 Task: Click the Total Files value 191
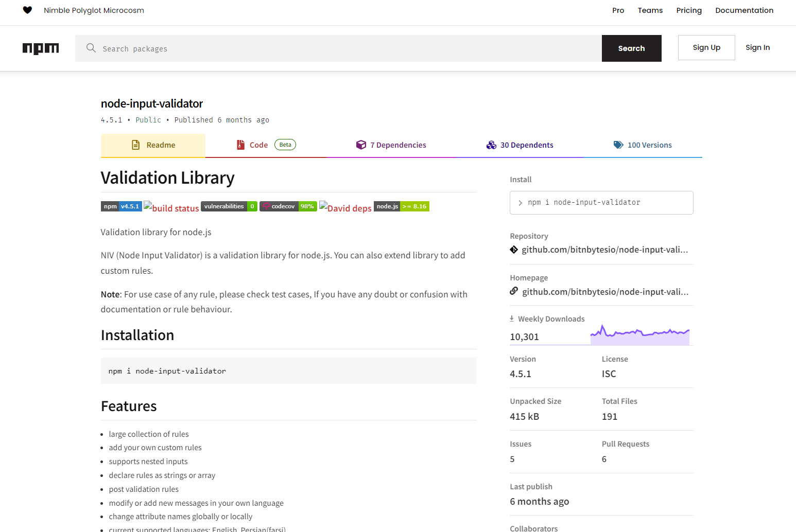click(610, 417)
